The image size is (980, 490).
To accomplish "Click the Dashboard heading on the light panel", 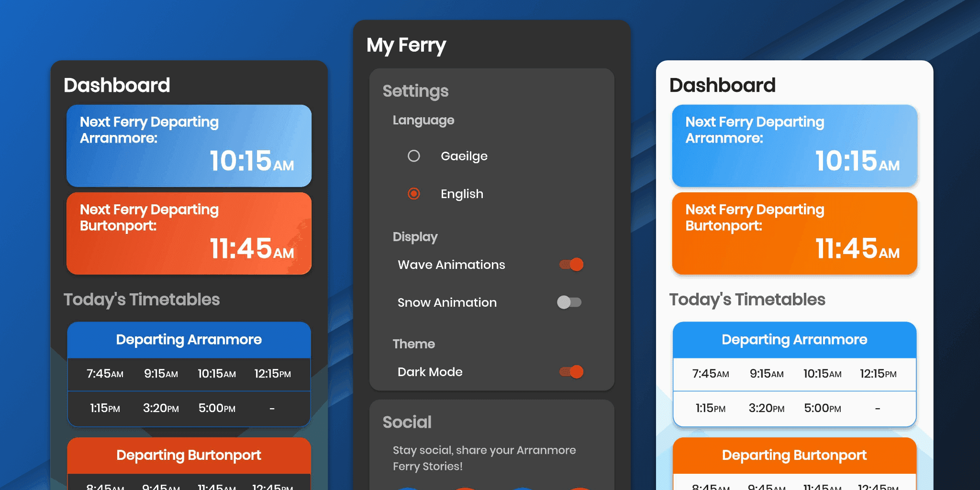I will 722,85.
